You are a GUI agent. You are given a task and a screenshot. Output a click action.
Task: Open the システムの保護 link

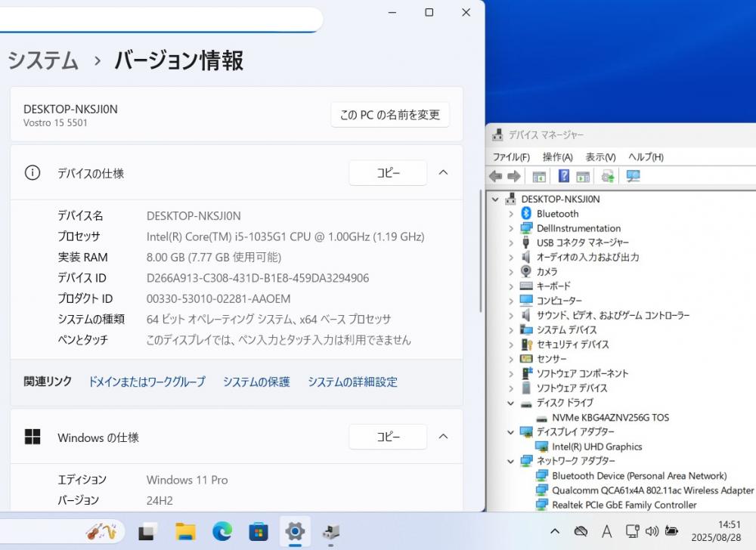(256, 382)
